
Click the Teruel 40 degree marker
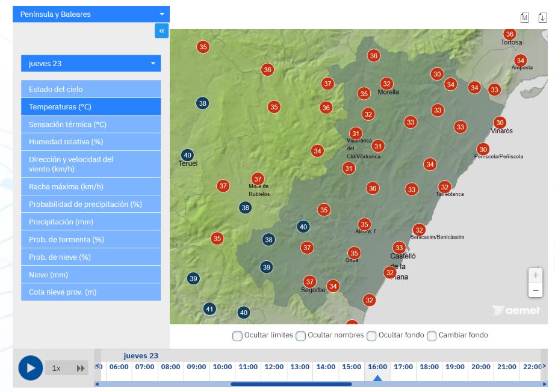pyautogui.click(x=187, y=155)
